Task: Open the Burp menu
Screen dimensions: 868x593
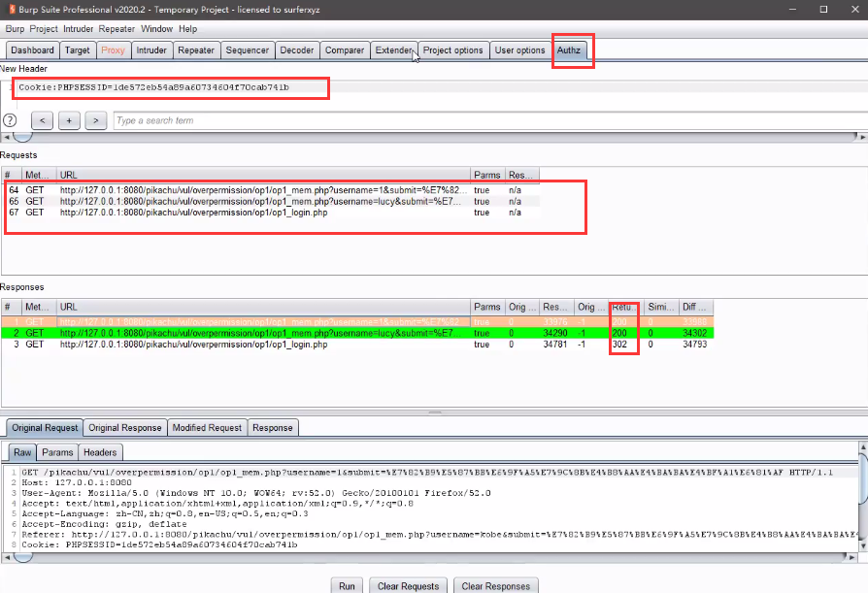Action: point(15,29)
